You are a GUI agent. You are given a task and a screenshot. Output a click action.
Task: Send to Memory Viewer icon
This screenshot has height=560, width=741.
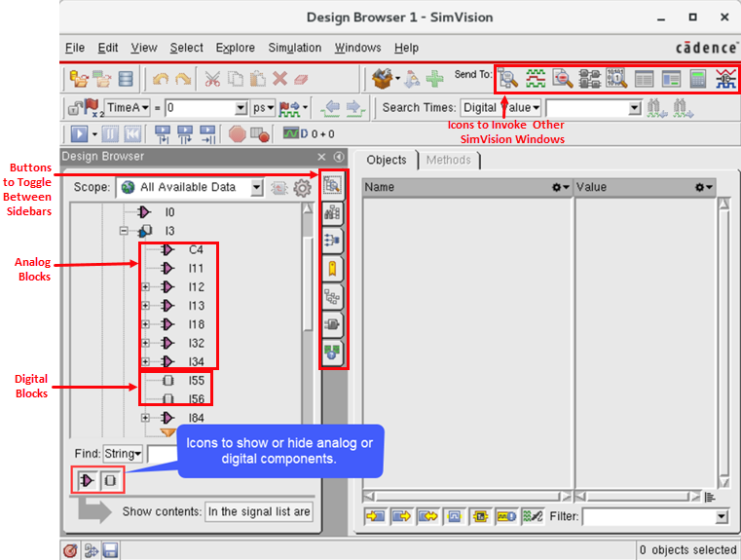(616, 79)
